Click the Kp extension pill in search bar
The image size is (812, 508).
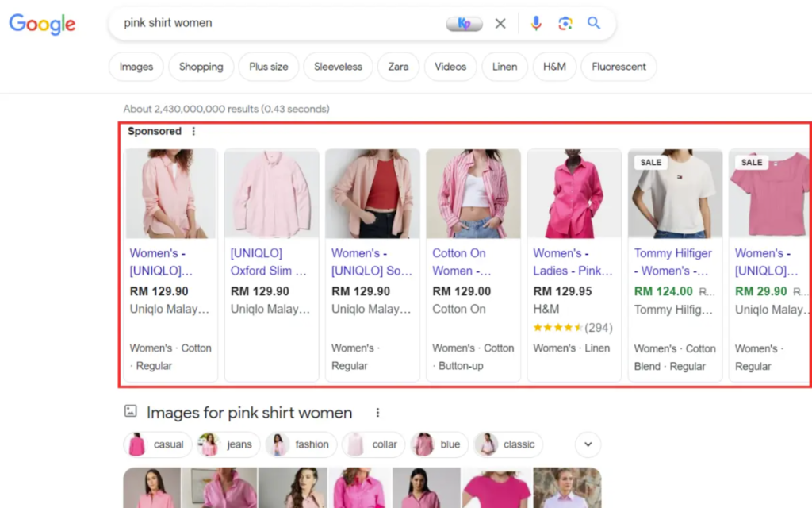464,23
